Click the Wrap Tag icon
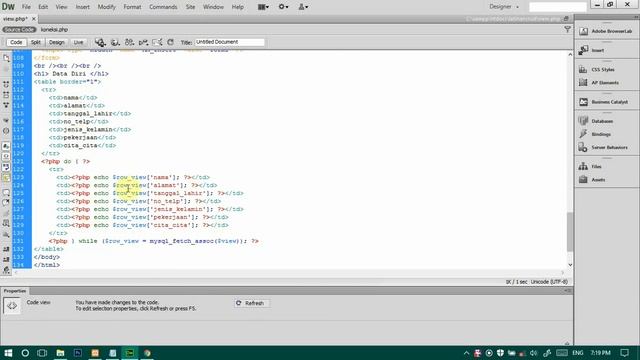Screen dimensions: 640x360 [x=6, y=213]
